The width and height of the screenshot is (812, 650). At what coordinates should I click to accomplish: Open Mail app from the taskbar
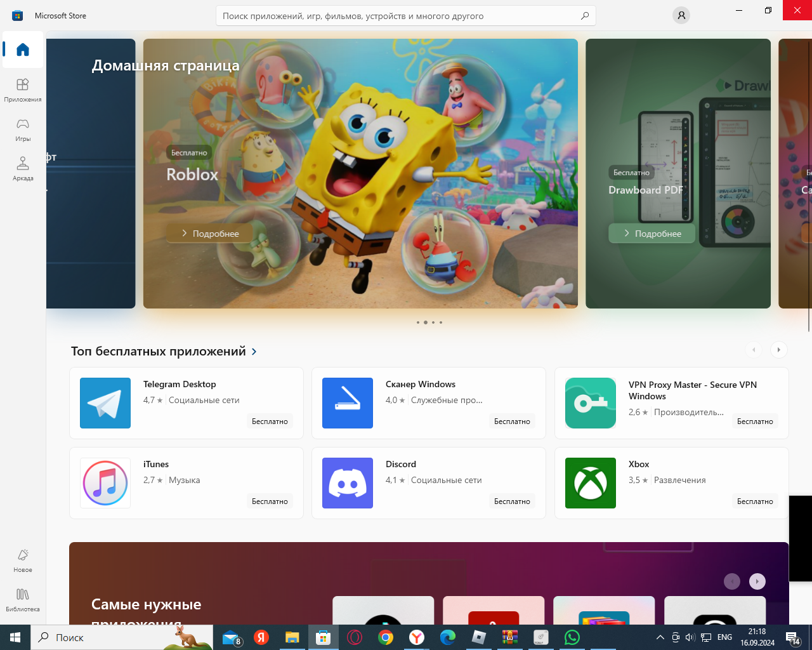(231, 637)
